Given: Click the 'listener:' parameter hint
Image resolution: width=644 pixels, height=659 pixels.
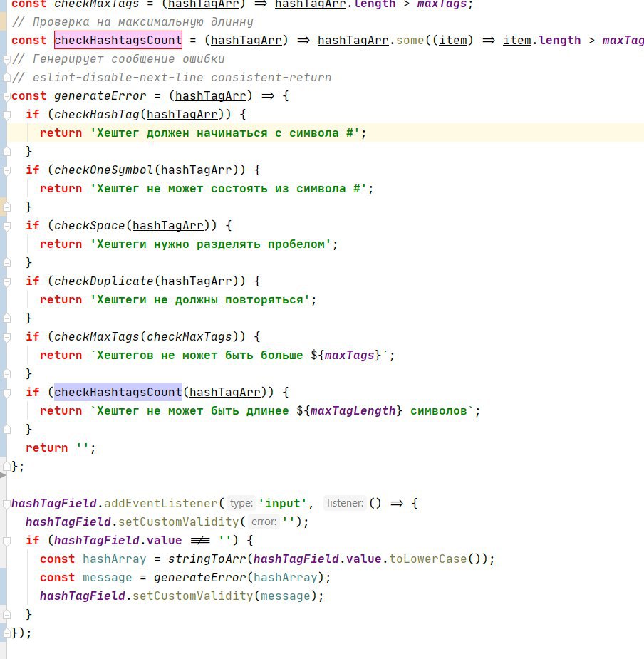Looking at the screenshot, I should [x=345, y=503].
